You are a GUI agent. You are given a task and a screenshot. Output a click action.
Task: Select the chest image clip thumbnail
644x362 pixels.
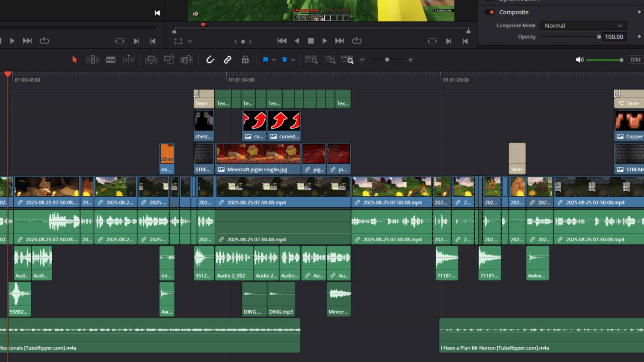[204, 126]
